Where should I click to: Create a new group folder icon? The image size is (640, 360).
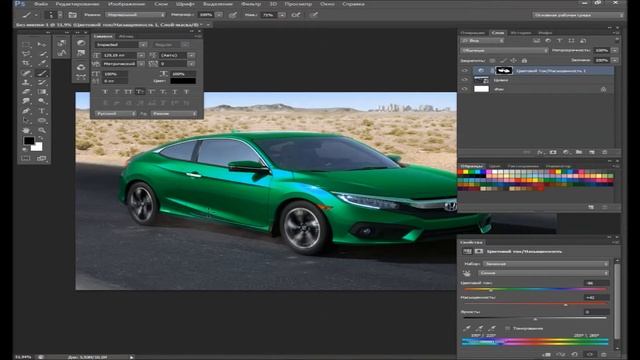579,152
